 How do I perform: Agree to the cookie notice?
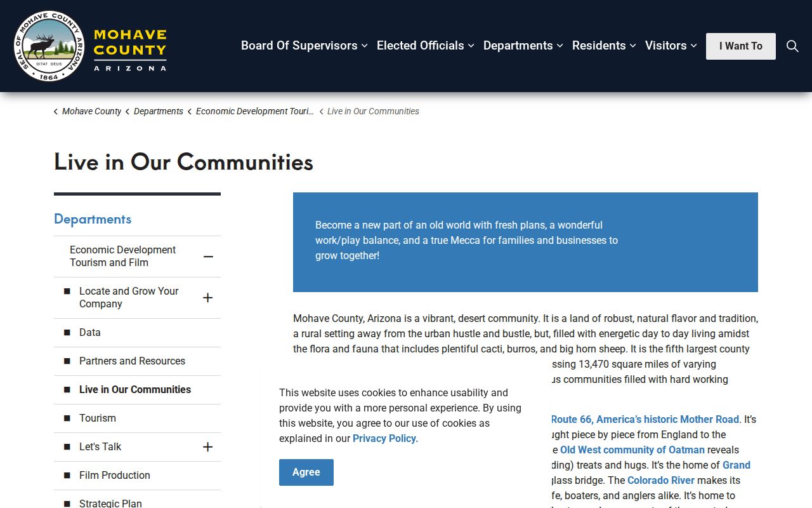pyautogui.click(x=306, y=472)
